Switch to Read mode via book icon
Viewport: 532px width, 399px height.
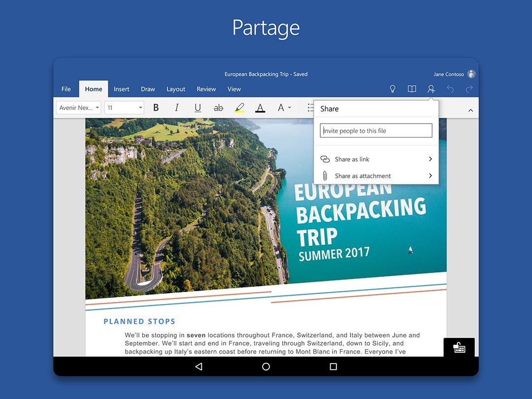point(412,89)
